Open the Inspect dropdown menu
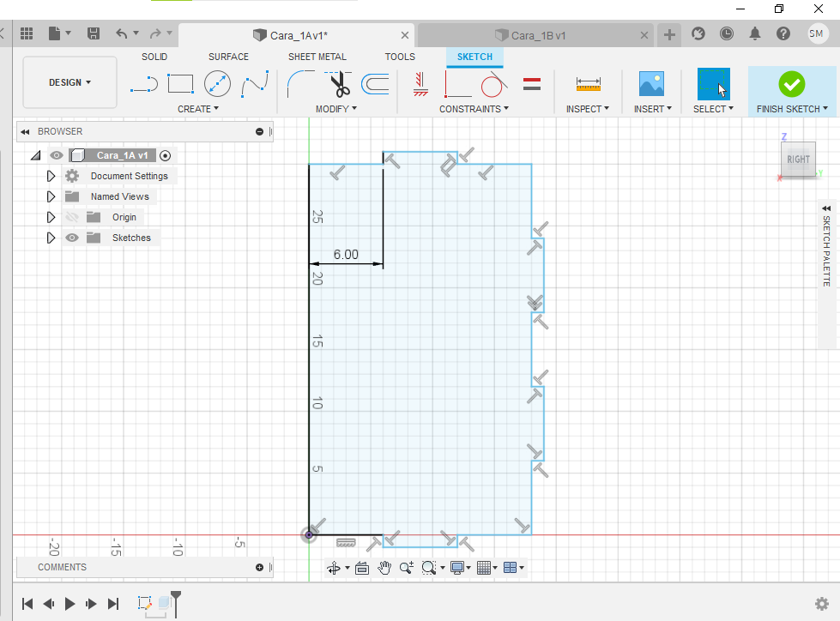The image size is (840, 621). coord(588,109)
